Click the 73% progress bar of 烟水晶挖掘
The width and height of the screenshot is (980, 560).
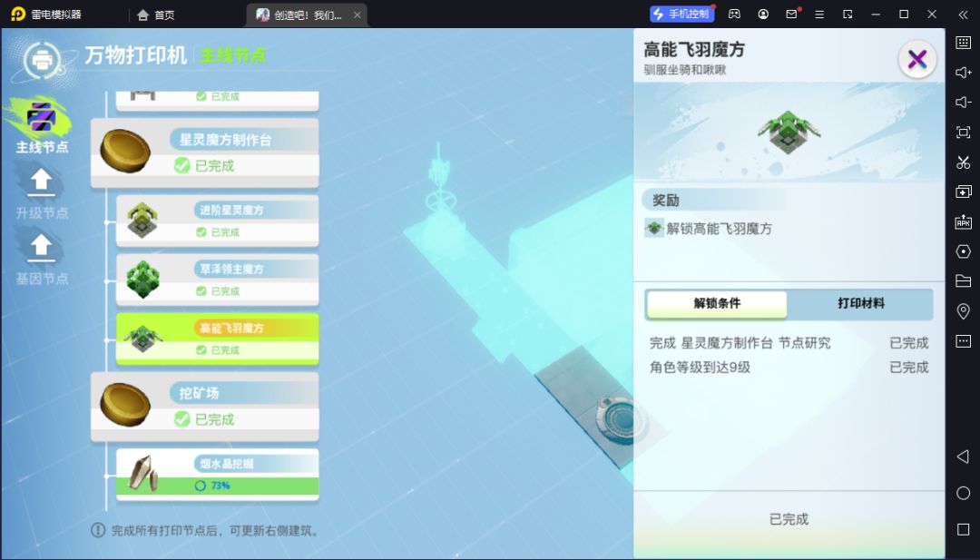point(218,486)
